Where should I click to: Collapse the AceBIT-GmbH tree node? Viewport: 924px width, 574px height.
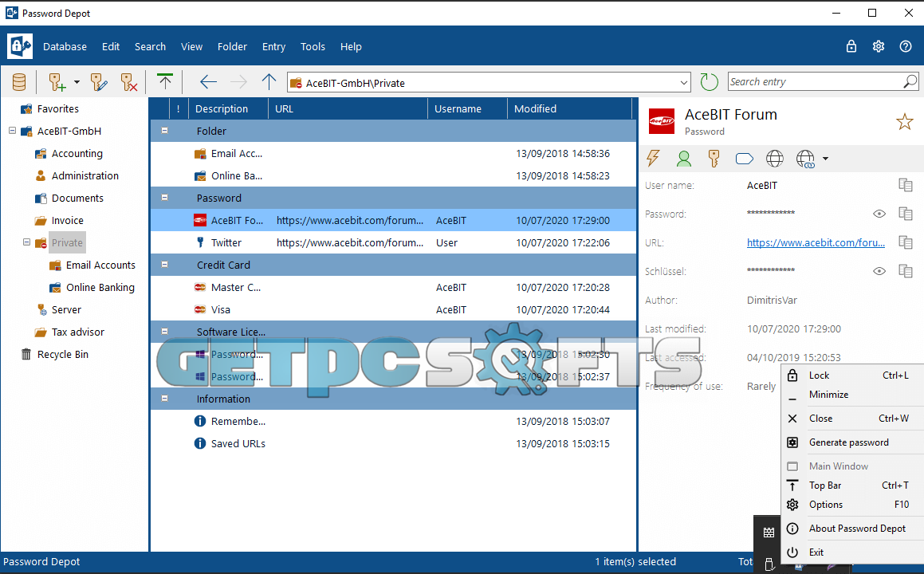(12, 131)
